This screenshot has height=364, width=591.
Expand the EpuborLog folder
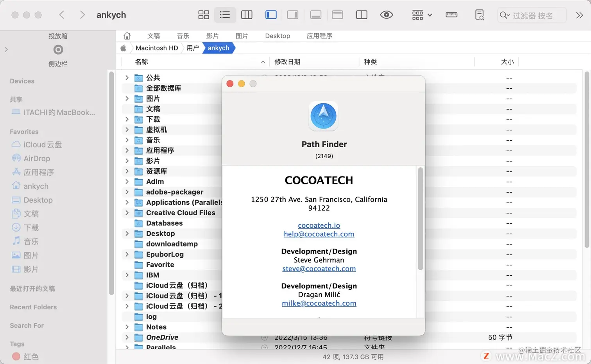point(127,254)
